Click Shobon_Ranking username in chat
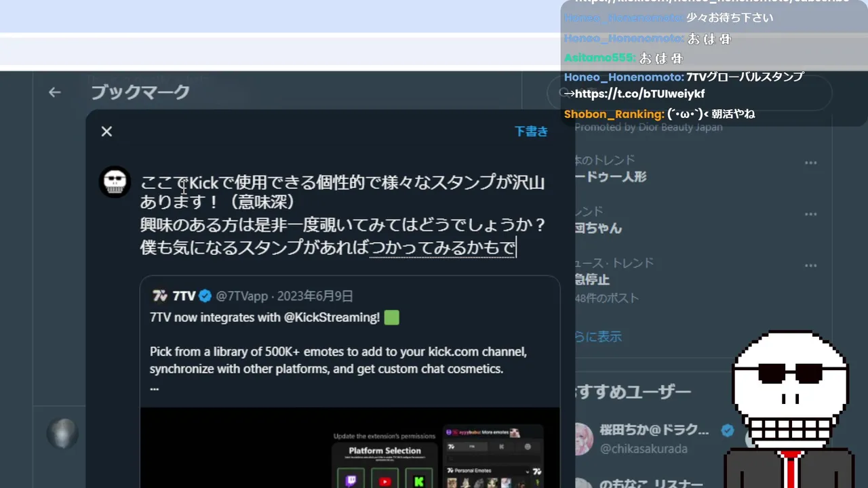The height and width of the screenshot is (488, 868). coord(614,115)
